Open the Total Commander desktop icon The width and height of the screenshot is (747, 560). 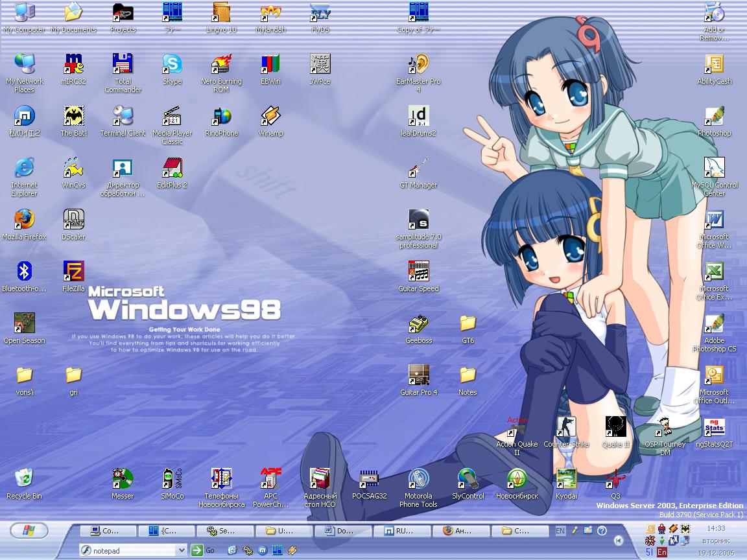pyautogui.click(x=123, y=65)
